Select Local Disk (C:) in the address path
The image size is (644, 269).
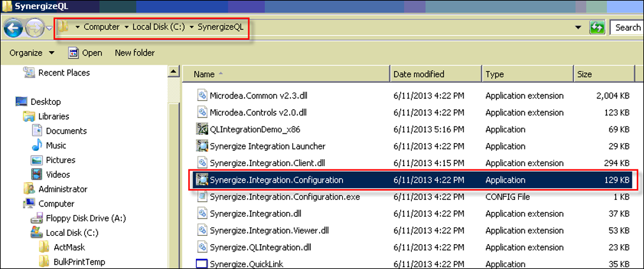pyautogui.click(x=158, y=27)
